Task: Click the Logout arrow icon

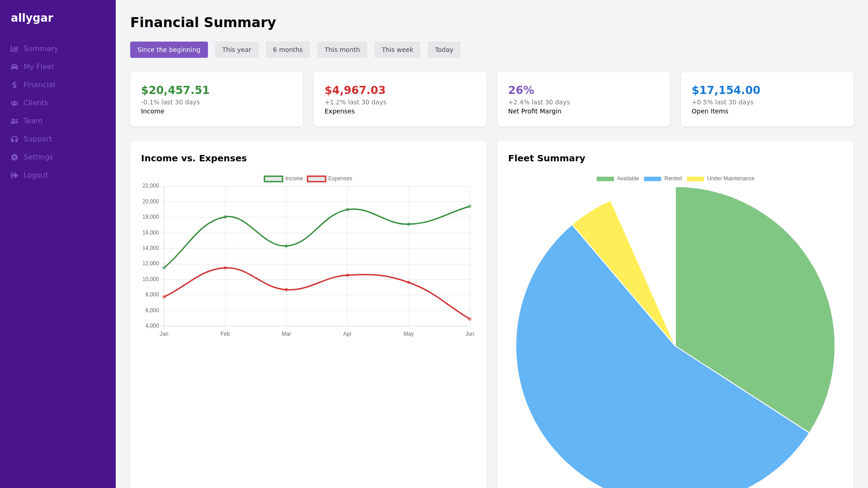Action: (14, 175)
